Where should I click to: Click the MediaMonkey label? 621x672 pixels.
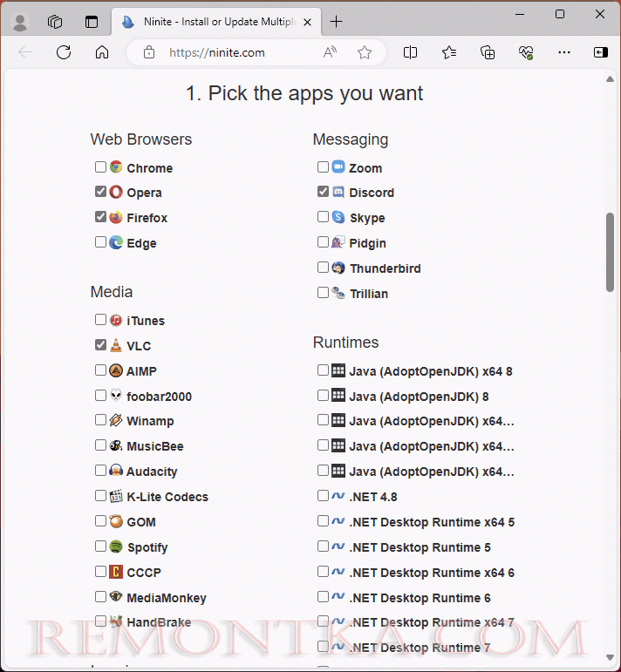[x=167, y=597]
